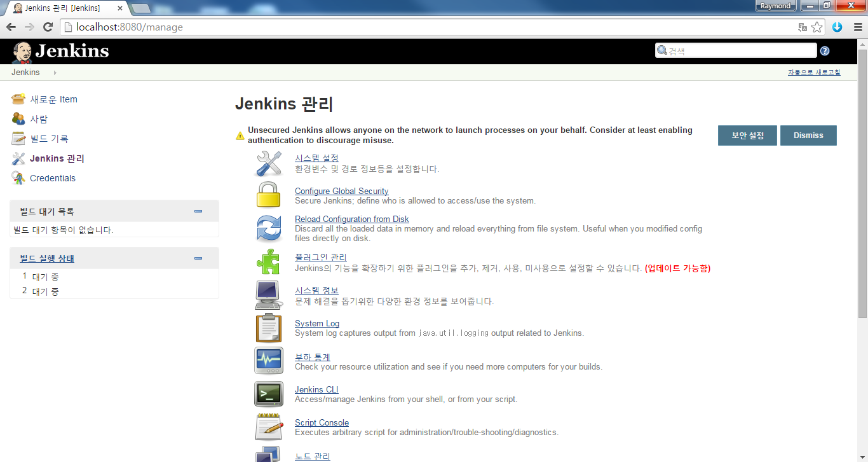Click the padlock Configure Global Security icon

(268, 195)
